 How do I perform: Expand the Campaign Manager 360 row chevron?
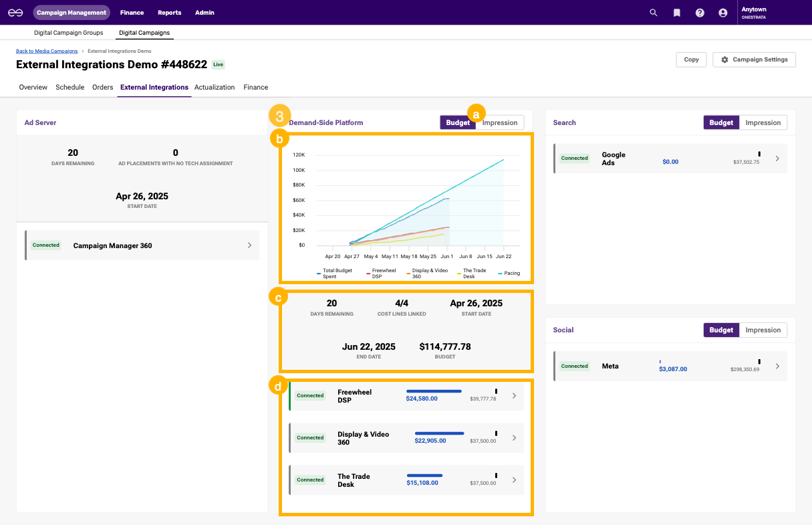[x=249, y=245]
